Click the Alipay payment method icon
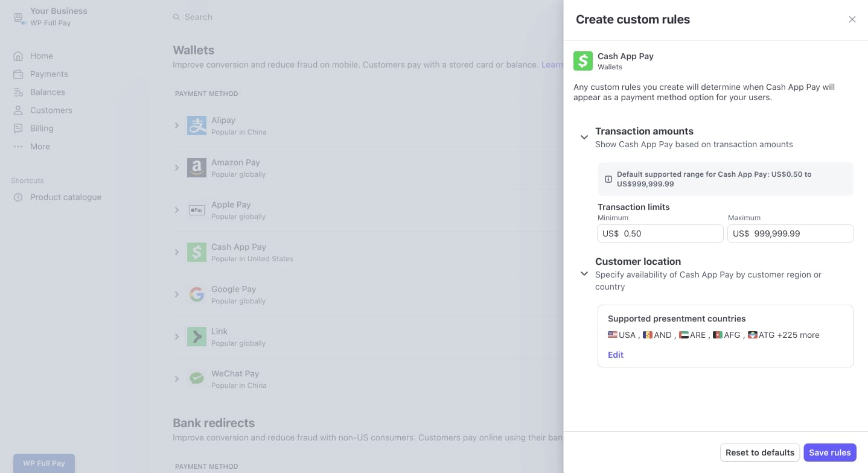The image size is (868, 473). 197,125
